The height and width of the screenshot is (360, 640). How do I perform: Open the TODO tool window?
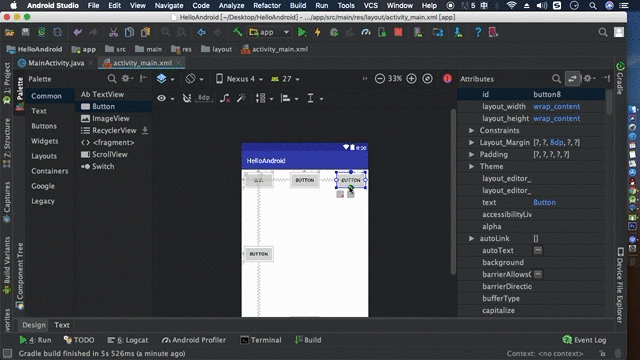[79, 340]
